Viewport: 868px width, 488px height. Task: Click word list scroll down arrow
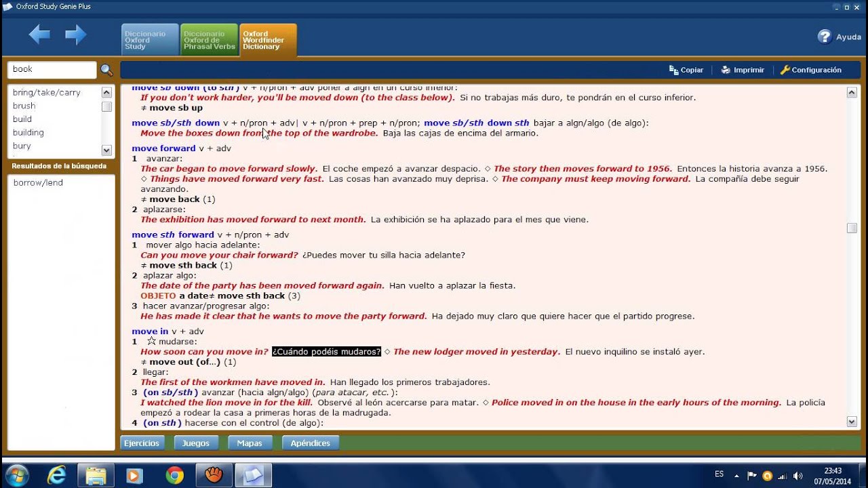106,150
